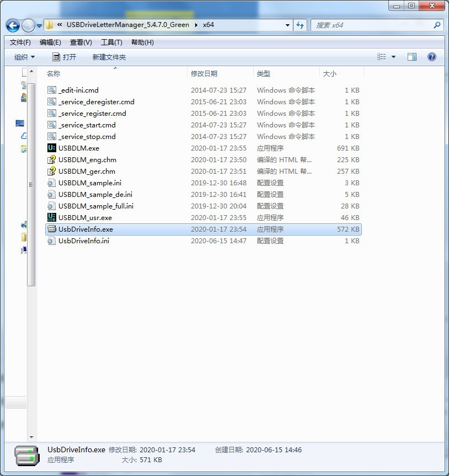The width and height of the screenshot is (449, 476).
Task: Click the Network icon in the sidebar
Action: point(23,225)
